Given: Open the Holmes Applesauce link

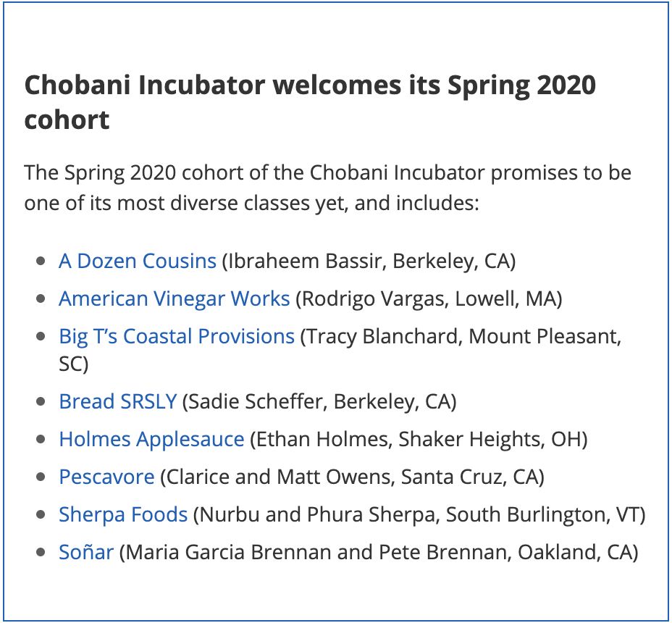Looking at the screenshot, I should point(152,439).
